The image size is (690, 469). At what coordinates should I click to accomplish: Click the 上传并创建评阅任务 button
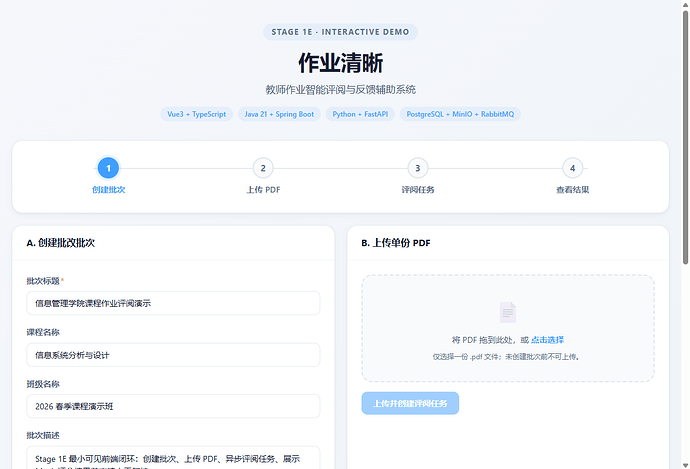pos(410,403)
